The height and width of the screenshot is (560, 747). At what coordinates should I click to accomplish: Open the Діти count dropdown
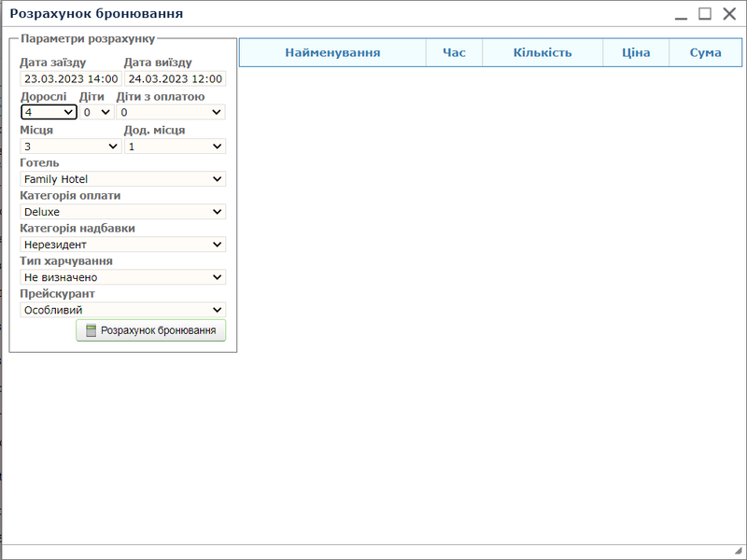(96, 112)
